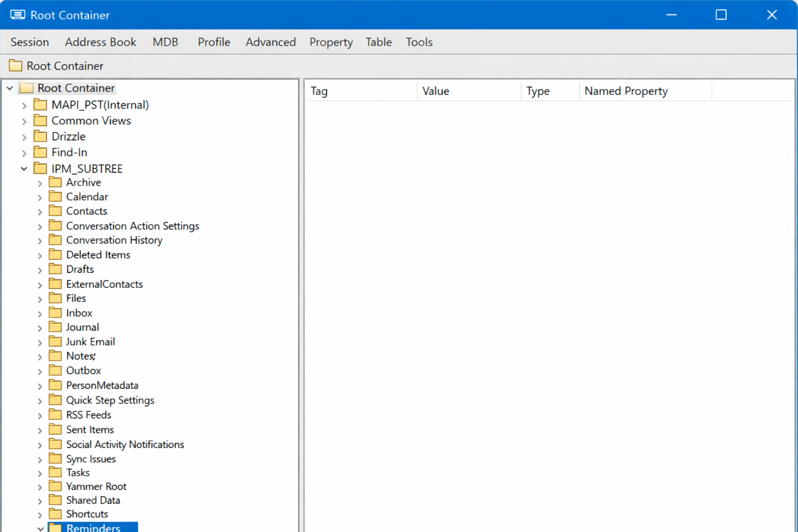
Task: Select the Sent Items folder
Action: coord(89,429)
